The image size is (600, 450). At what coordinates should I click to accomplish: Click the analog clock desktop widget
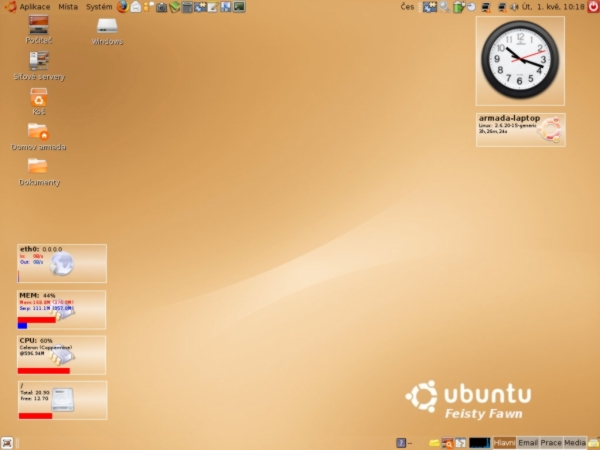[x=520, y=60]
